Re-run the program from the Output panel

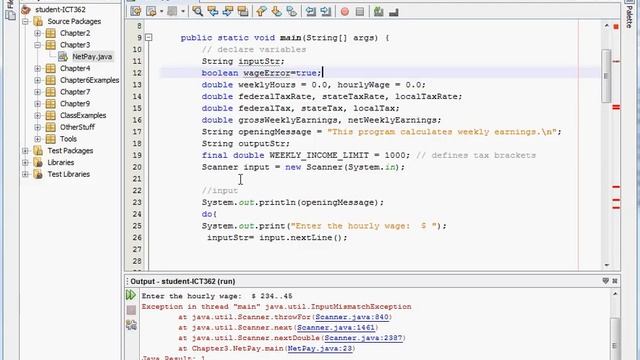click(x=131, y=295)
